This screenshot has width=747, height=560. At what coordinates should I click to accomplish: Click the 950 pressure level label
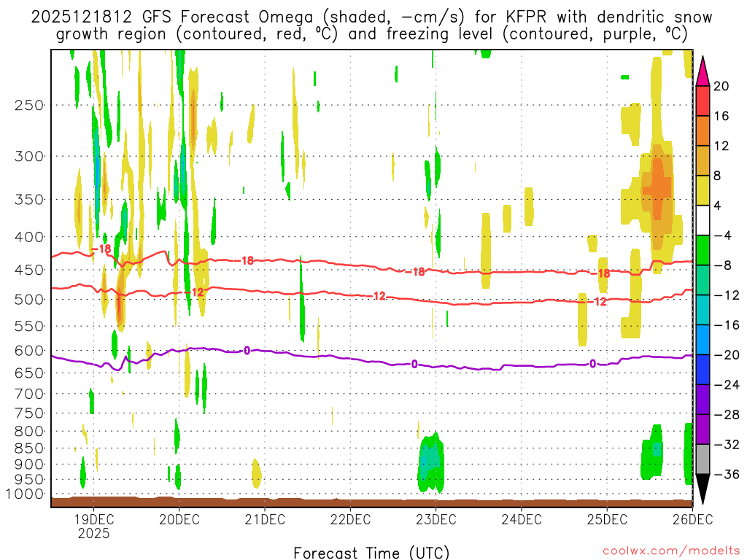29,480
